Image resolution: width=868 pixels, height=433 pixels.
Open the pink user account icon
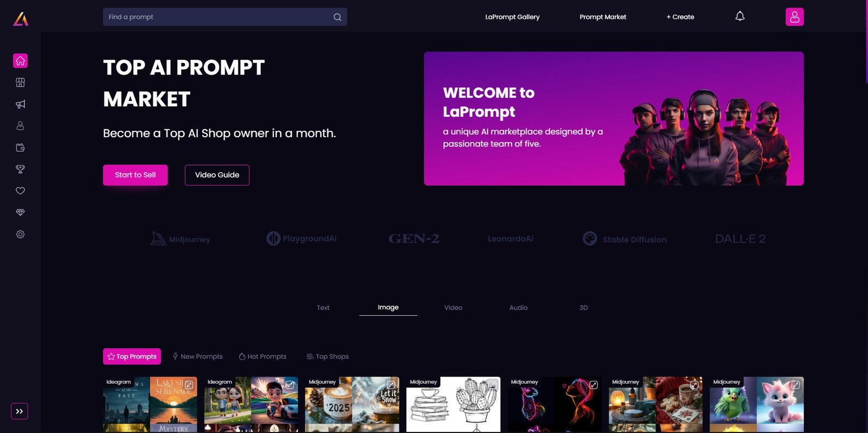click(x=795, y=17)
